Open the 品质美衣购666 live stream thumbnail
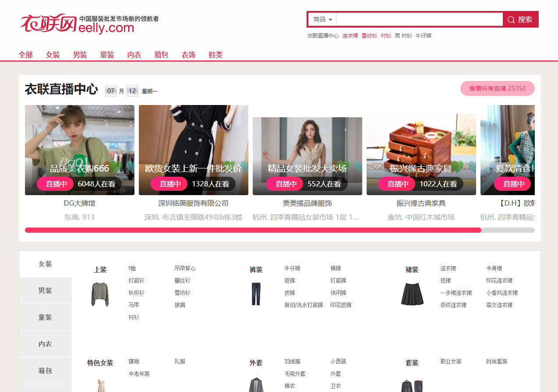This screenshot has height=392, width=558. pos(80,150)
